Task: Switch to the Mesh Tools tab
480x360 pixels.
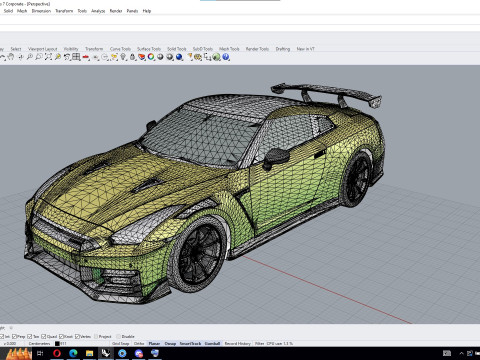Action: pos(229,49)
